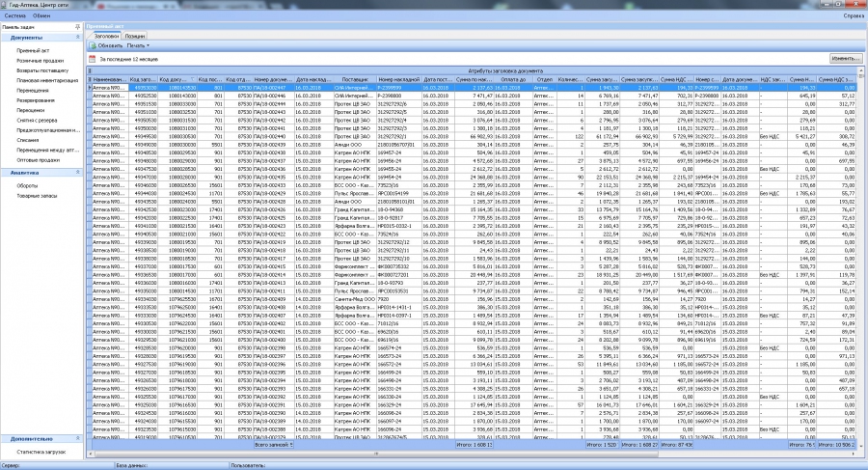This screenshot has width=868, height=470.
Task: Open Предэксплуатационная item in the task panel
Action: 48,130
